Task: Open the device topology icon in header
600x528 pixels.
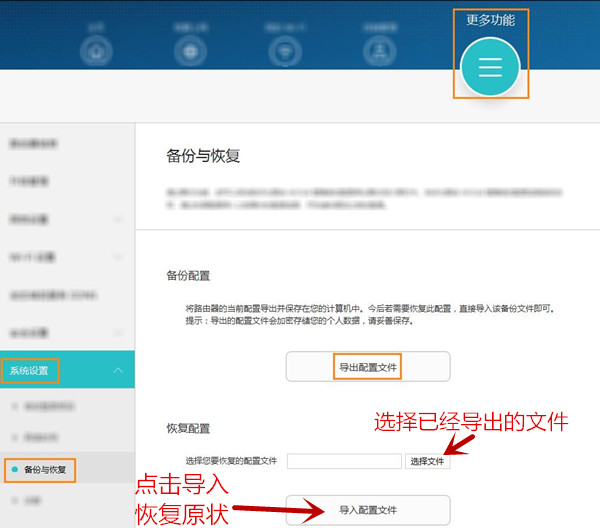Action: tap(379, 51)
